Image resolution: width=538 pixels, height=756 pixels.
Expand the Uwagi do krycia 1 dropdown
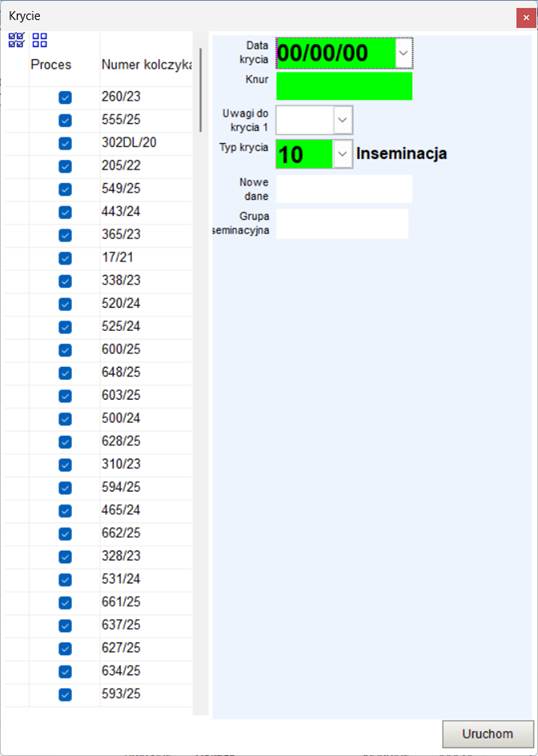click(x=343, y=120)
